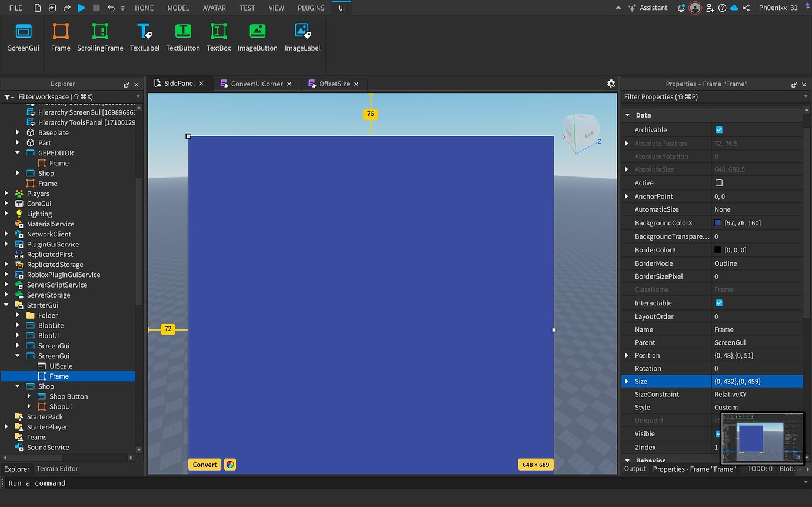Image resolution: width=812 pixels, height=507 pixels.
Task: Switch to the Terrain Editor panel tab
Action: [x=57, y=469]
